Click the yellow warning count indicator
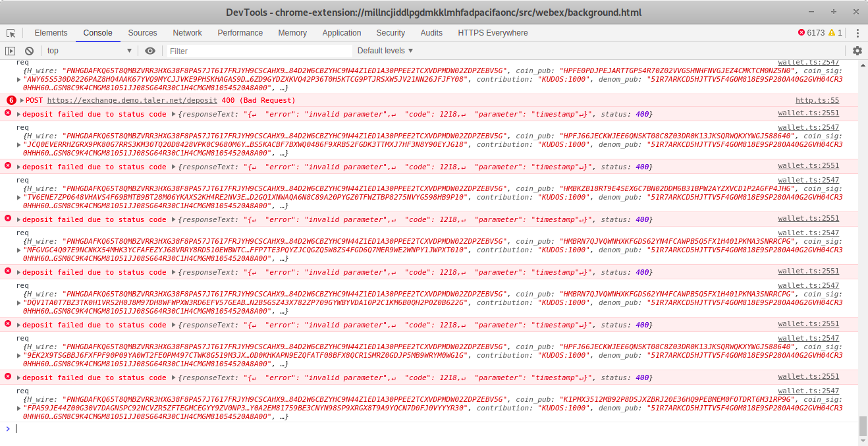This screenshot has width=868, height=446. [835, 33]
